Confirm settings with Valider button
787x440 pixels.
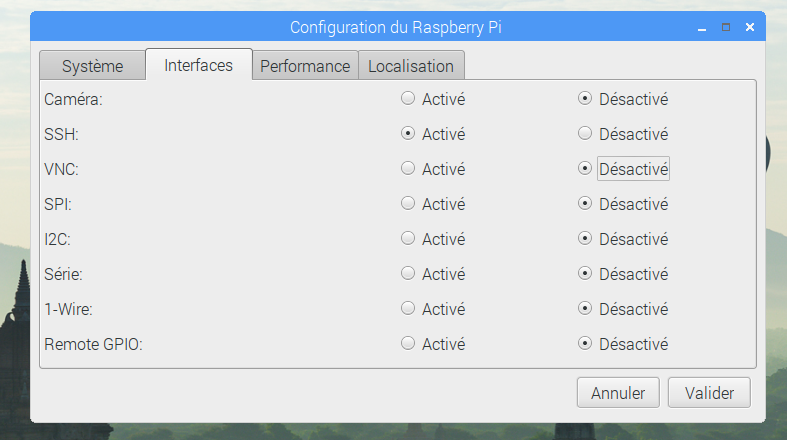[709, 392]
